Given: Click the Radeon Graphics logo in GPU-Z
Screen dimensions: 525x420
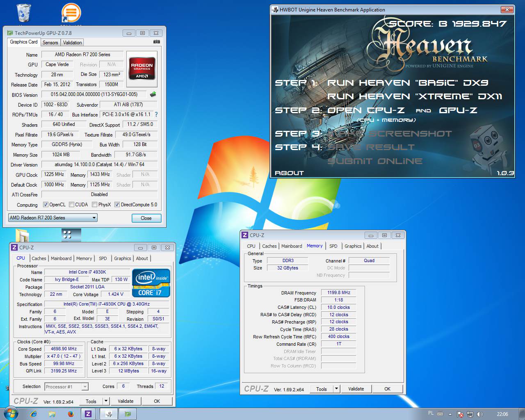Looking at the screenshot, I should click(142, 68).
